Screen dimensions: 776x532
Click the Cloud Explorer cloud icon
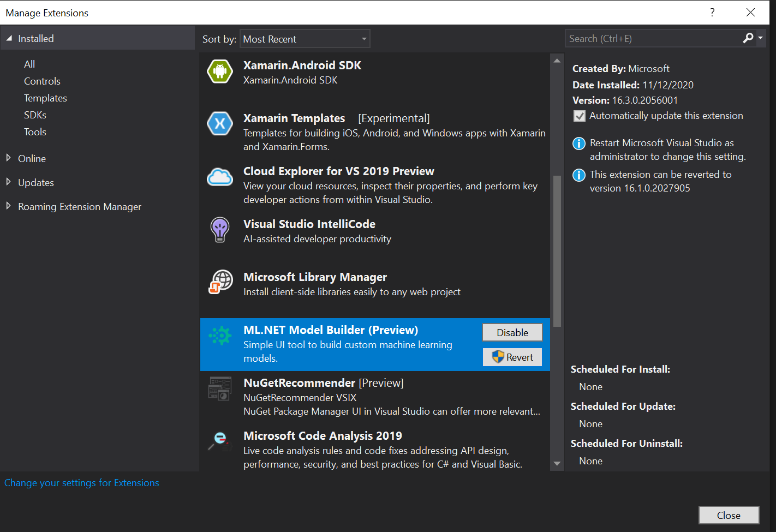219,177
